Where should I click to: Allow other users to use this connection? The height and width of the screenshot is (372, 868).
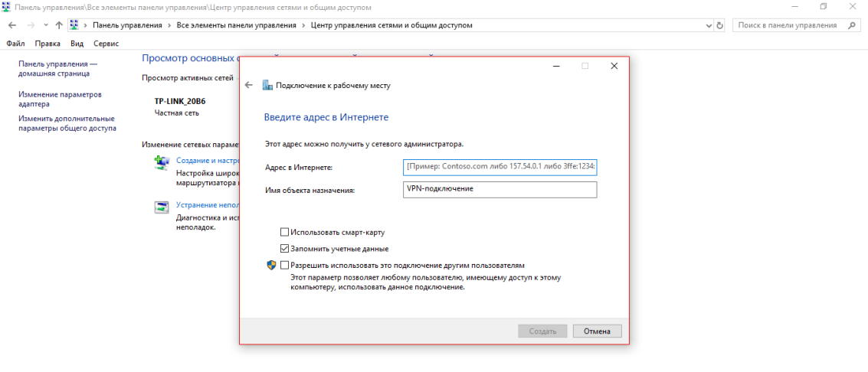click(x=284, y=265)
